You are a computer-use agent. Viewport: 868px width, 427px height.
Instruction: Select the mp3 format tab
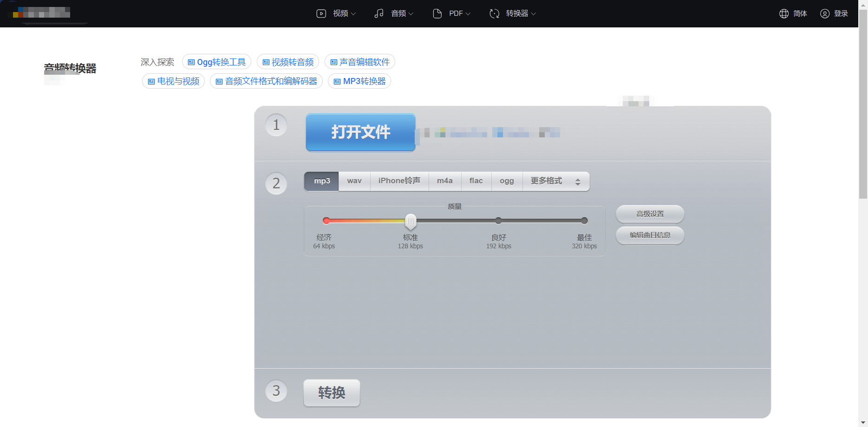(x=322, y=181)
